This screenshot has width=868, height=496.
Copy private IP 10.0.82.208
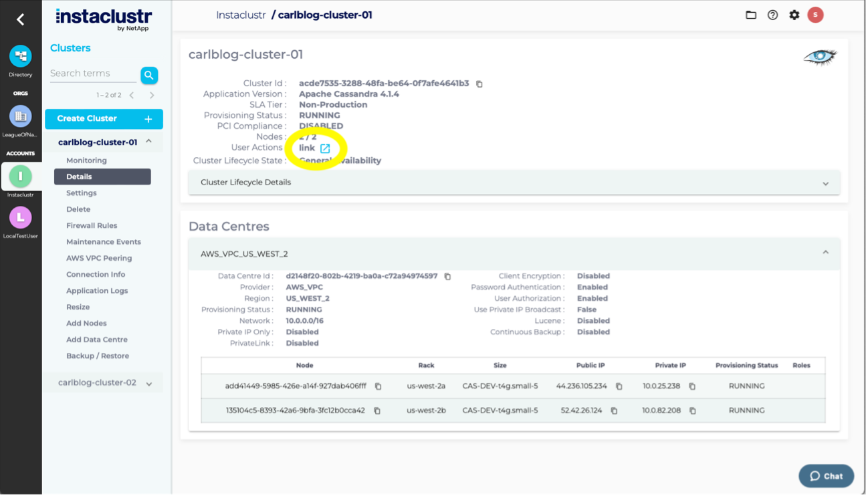[x=693, y=411]
